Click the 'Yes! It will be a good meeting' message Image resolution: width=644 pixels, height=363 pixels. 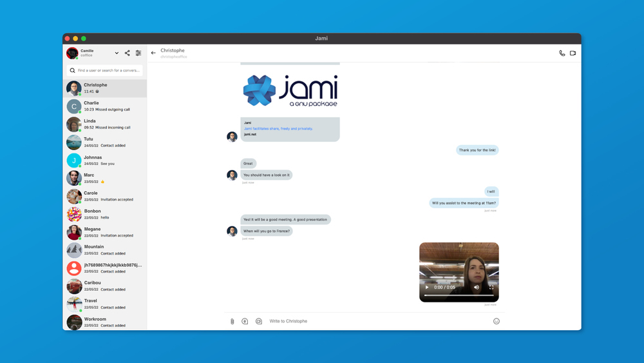[x=285, y=219]
